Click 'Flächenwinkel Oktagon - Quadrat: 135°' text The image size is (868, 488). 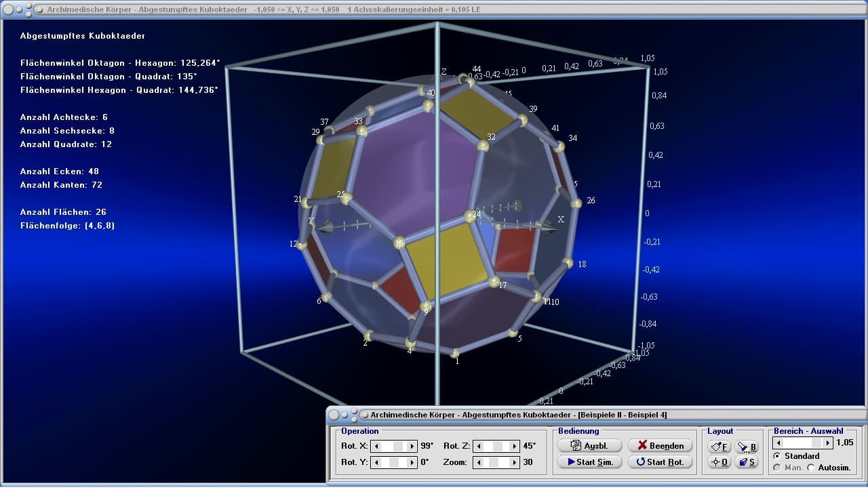(108, 77)
